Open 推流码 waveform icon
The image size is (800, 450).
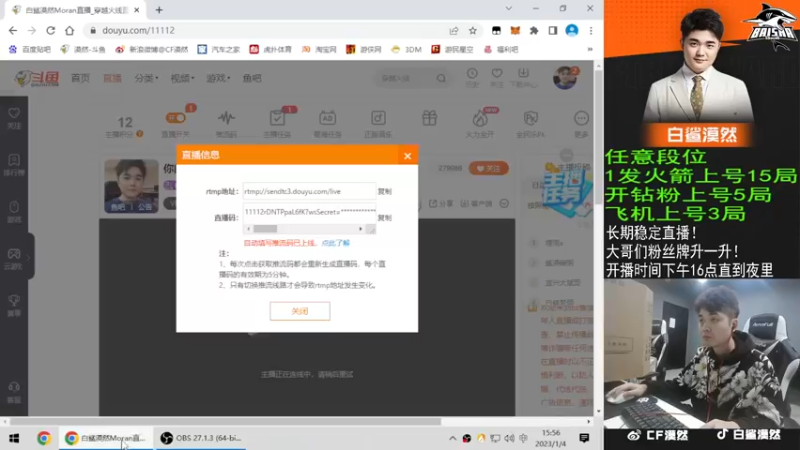[227, 118]
